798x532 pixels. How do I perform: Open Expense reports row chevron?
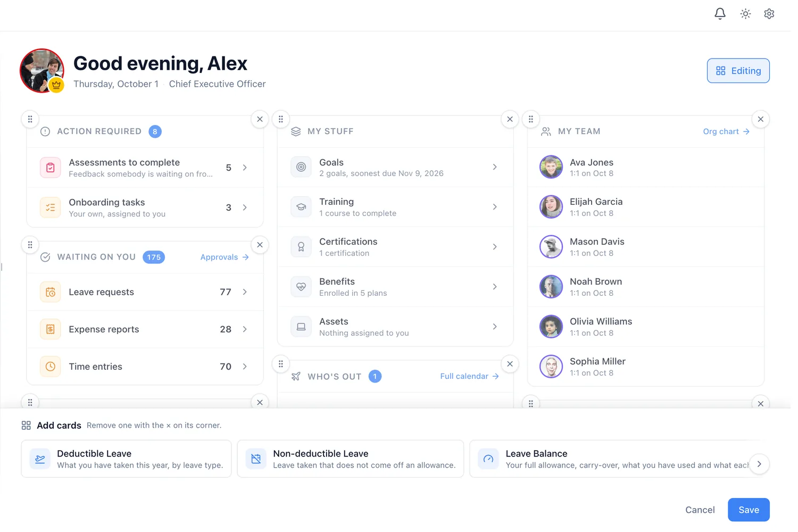coord(245,329)
